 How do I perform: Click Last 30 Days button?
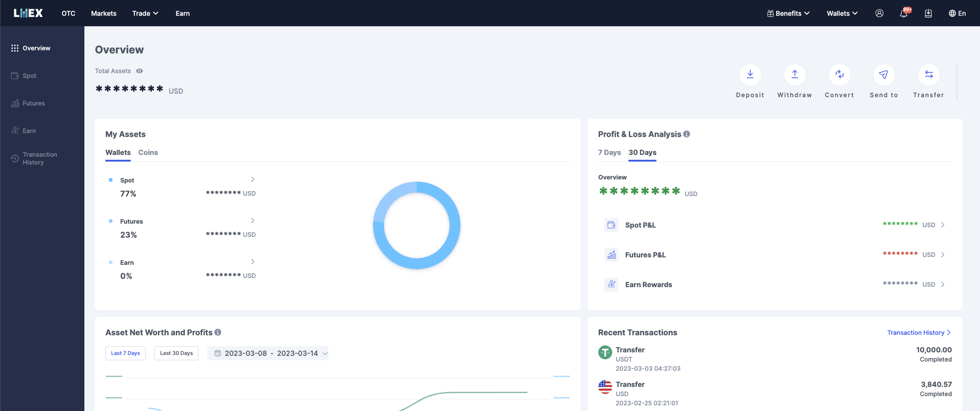pos(176,353)
